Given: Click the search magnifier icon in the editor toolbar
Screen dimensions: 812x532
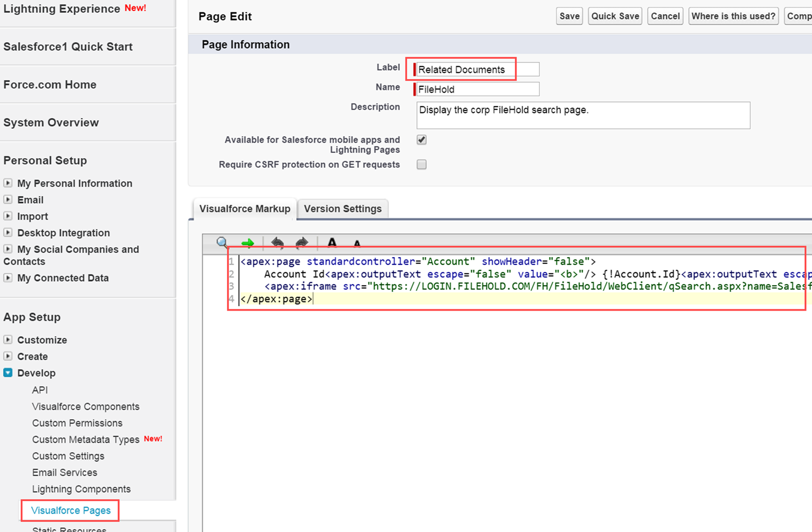Looking at the screenshot, I should pyautogui.click(x=222, y=242).
